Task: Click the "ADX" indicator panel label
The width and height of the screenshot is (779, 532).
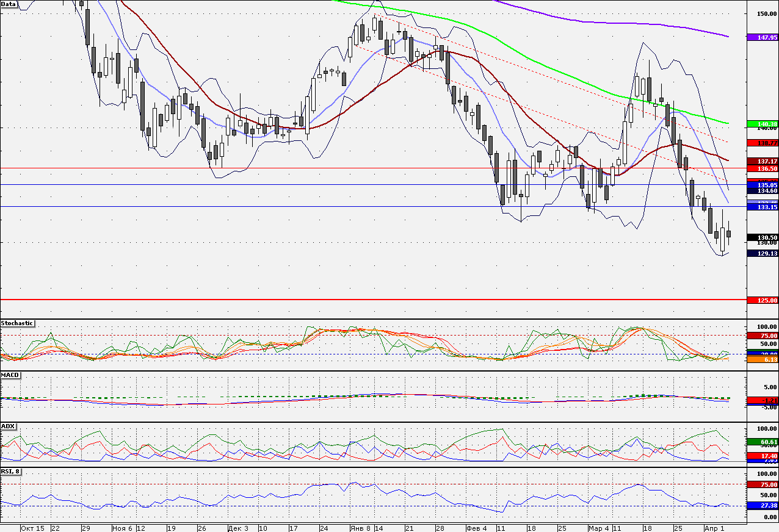Action: [8, 426]
